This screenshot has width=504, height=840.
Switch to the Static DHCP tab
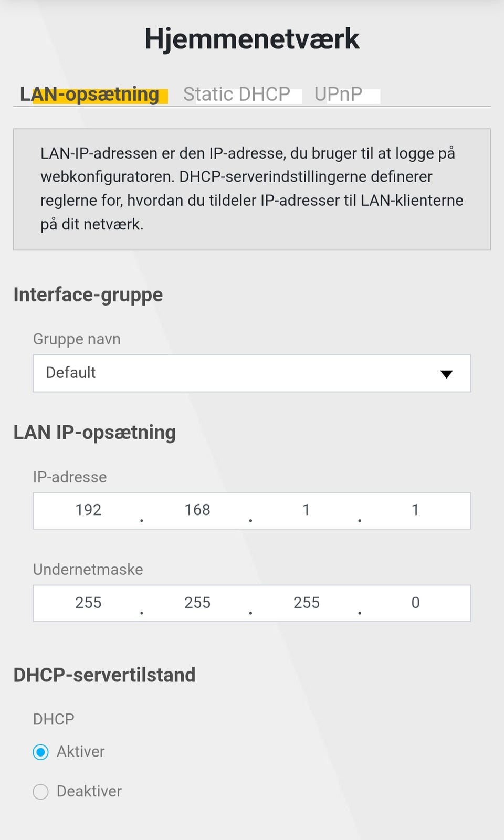point(236,94)
